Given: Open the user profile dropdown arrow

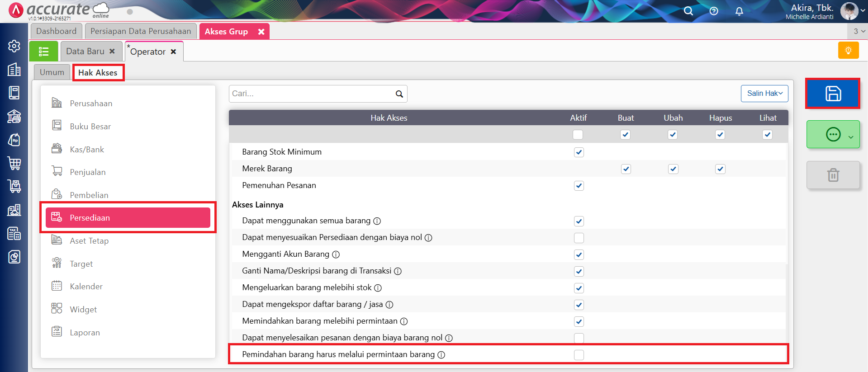Looking at the screenshot, I should click(863, 11).
